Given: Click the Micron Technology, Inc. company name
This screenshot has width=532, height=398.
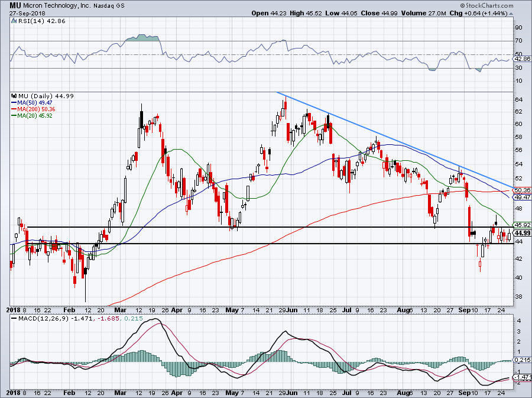Looking at the screenshot, I should pos(57,6).
